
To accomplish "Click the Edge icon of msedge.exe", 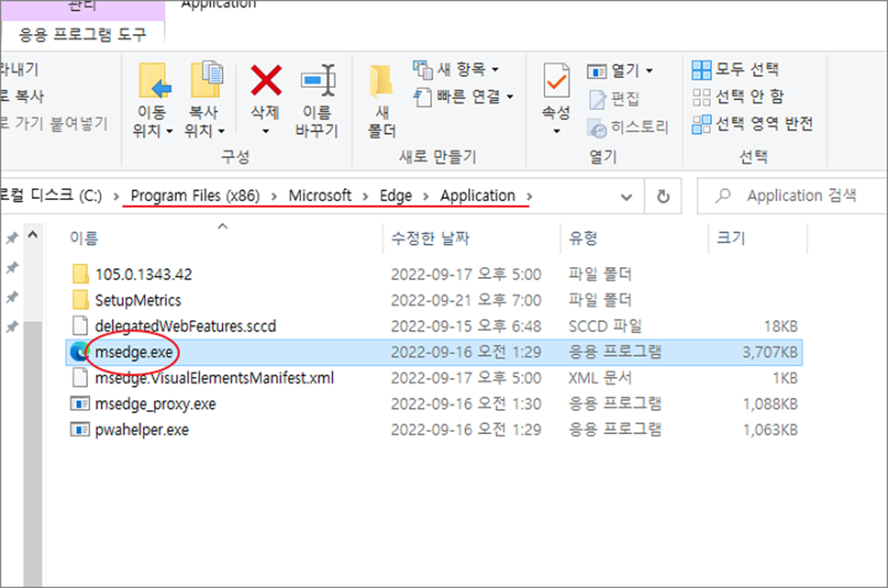I will click(x=78, y=352).
